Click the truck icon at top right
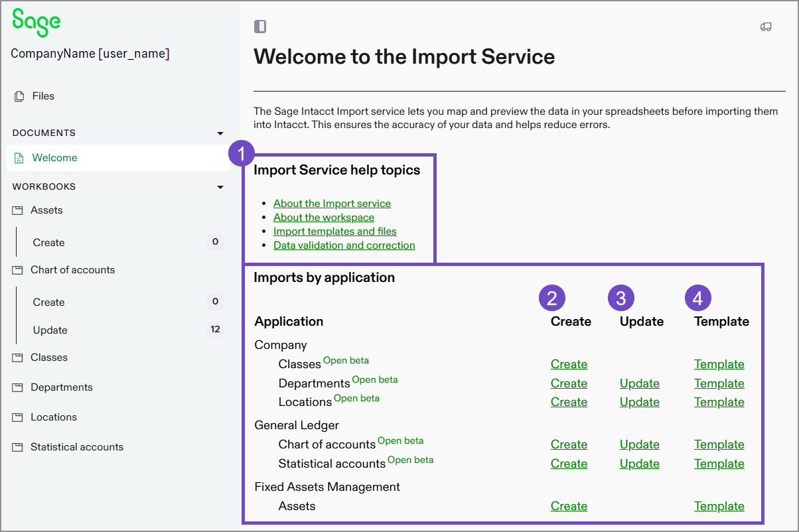This screenshot has width=799, height=532. [x=766, y=27]
